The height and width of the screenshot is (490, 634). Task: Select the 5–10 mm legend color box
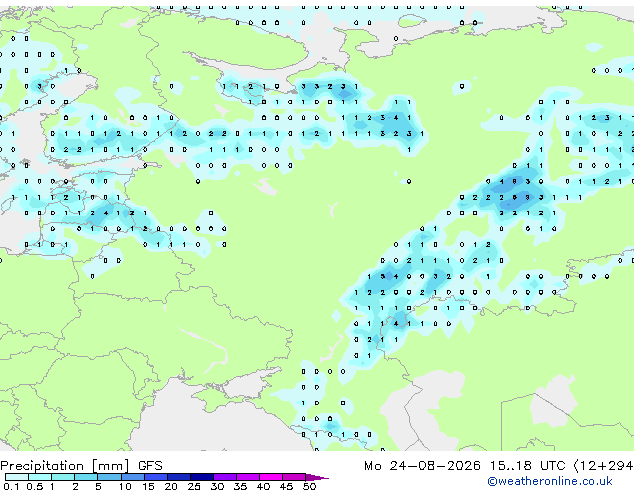[x=110, y=477]
